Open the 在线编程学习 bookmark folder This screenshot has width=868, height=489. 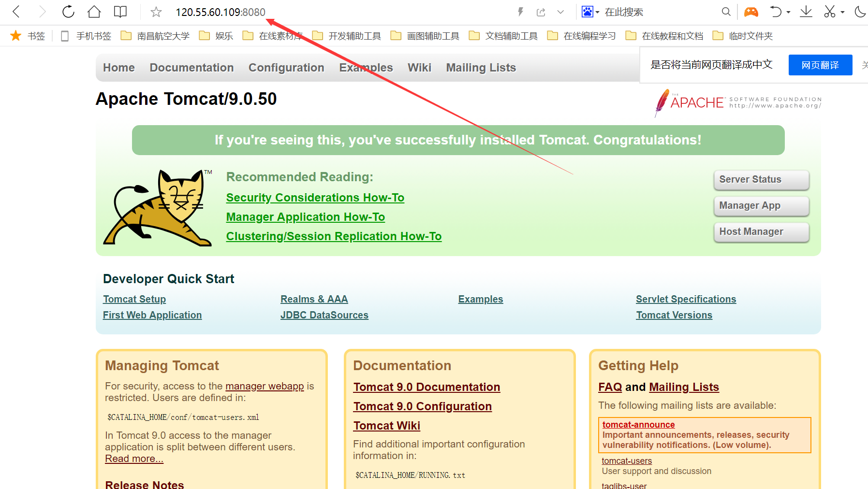[x=582, y=36]
